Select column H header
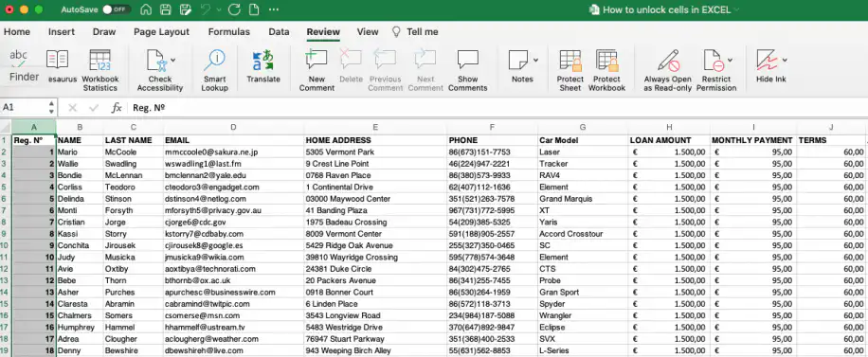This screenshot has height=357, width=868. pyautogui.click(x=669, y=127)
